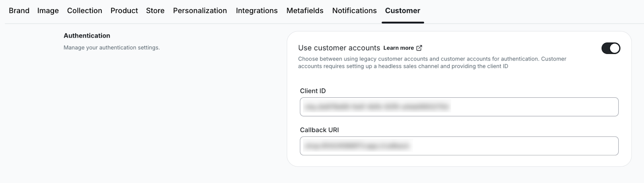Switch to the Image tab

(48, 11)
